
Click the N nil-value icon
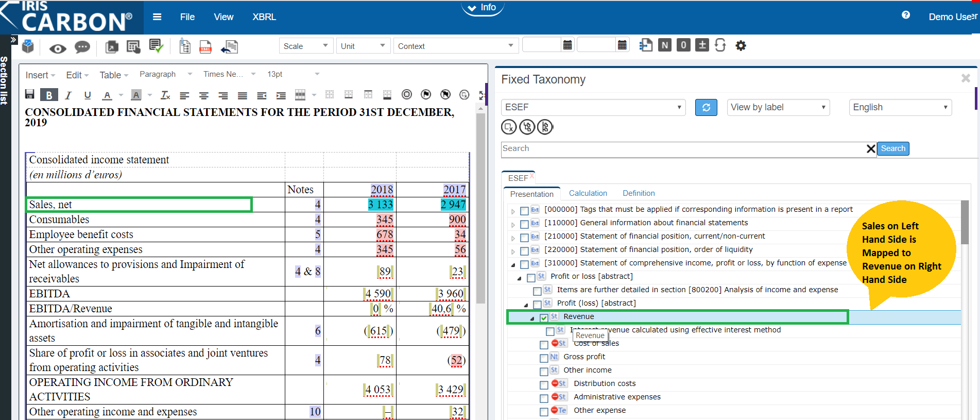coord(665,45)
